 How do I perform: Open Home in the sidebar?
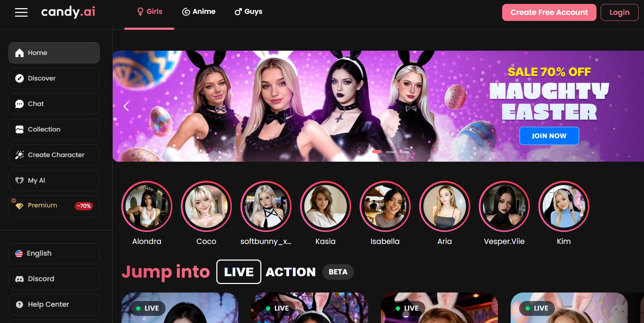pyautogui.click(x=54, y=53)
